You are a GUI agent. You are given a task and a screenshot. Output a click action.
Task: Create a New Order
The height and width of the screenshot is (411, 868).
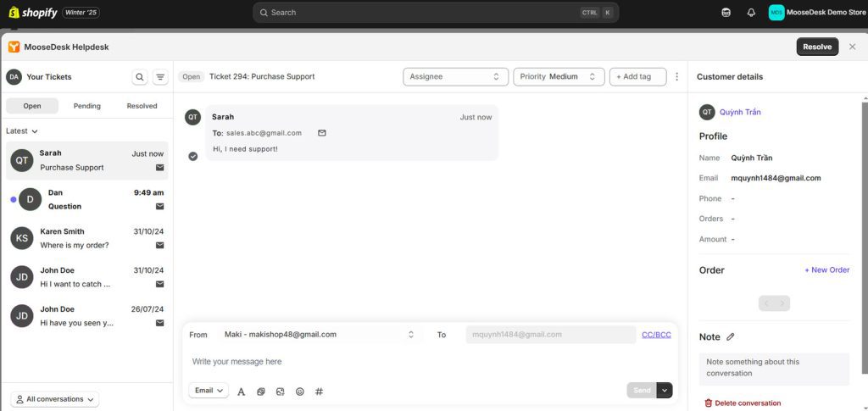(x=827, y=270)
